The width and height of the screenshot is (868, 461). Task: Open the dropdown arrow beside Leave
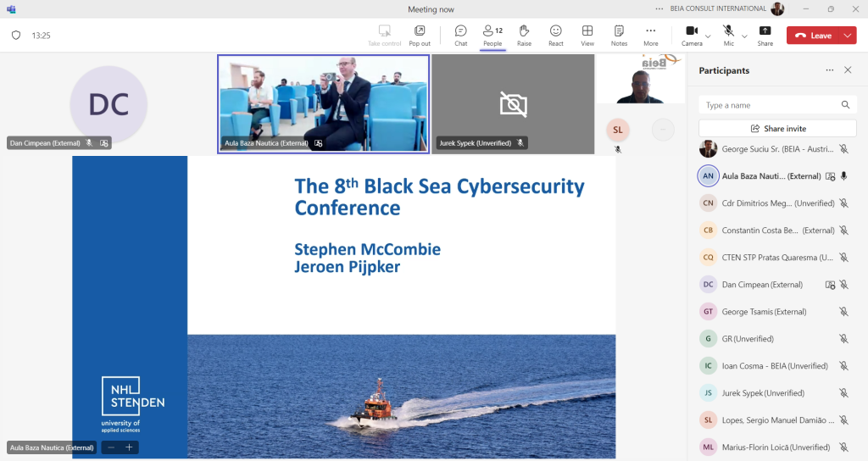pos(848,36)
